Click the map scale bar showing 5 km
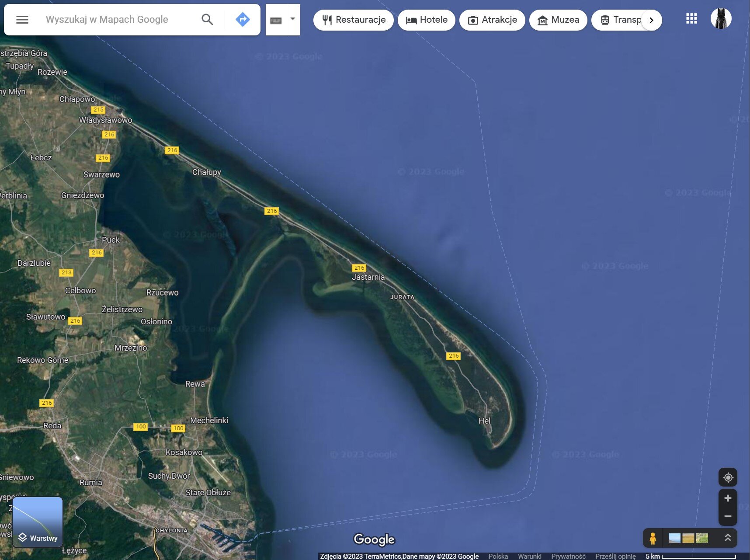Screen dimensions: 750x560 point(691,557)
